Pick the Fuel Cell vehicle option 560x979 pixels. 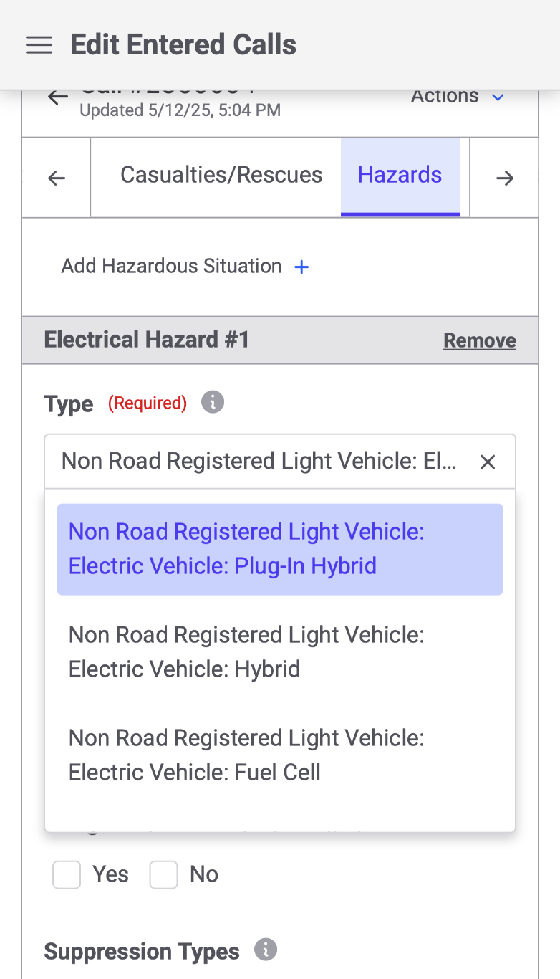(280, 755)
